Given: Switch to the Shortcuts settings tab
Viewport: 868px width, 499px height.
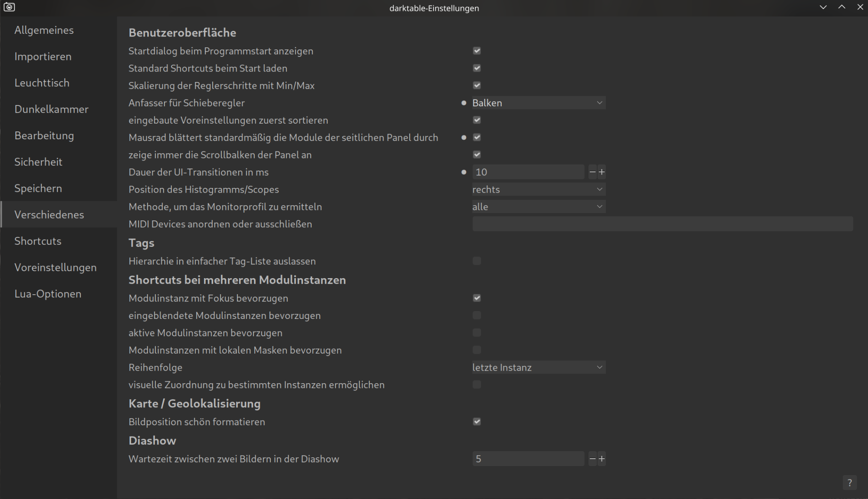Looking at the screenshot, I should click(x=38, y=241).
